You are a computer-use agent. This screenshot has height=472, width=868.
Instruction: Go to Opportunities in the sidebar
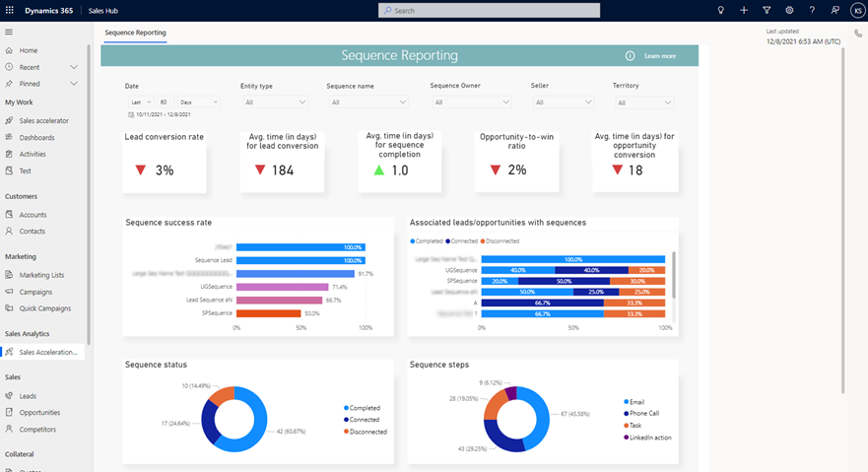click(x=39, y=413)
